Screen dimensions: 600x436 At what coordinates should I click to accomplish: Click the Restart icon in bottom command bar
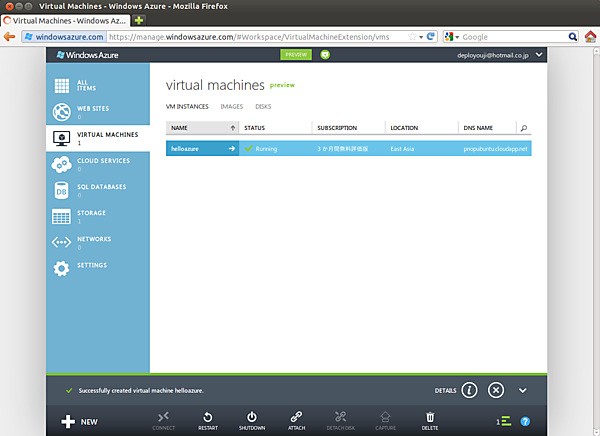pos(207,417)
